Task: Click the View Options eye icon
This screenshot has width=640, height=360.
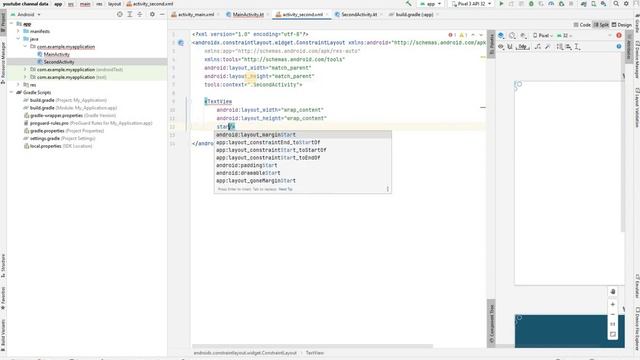Action: click(501, 47)
